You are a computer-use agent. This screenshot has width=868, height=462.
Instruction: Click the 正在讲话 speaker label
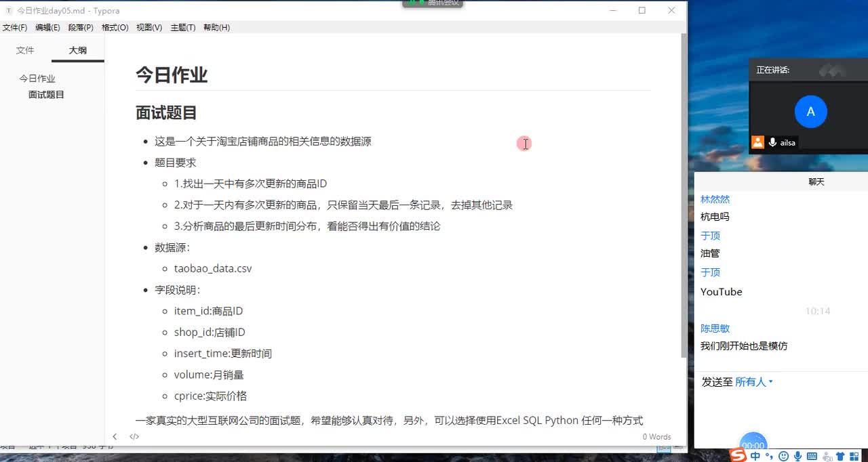[773, 70]
